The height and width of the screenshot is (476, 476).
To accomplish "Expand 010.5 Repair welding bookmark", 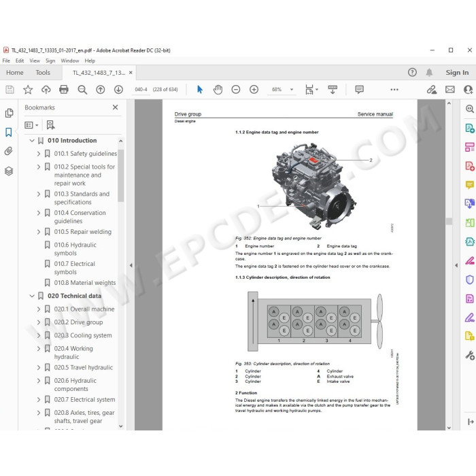I will point(39,232).
